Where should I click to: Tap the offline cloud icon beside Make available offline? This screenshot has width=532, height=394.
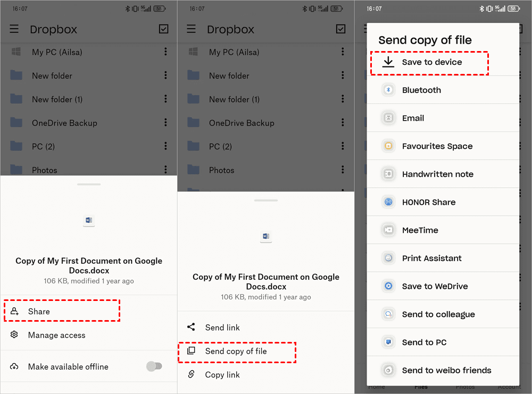(14, 366)
